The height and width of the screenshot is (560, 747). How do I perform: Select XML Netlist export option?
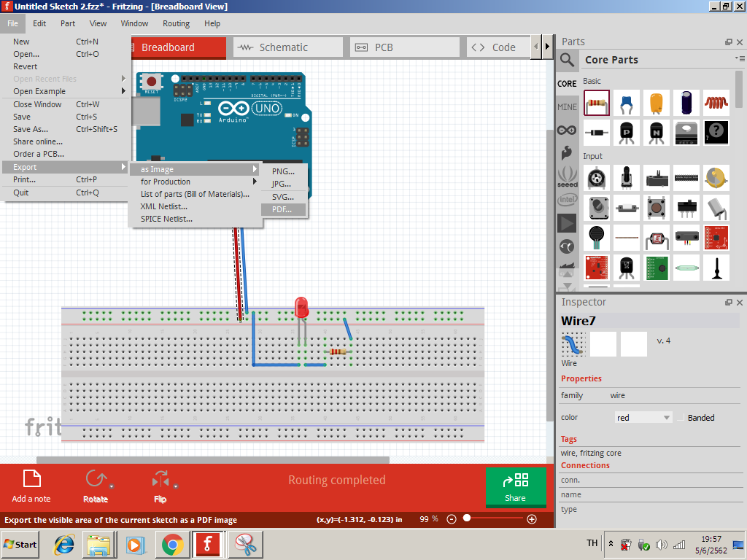(196, 206)
